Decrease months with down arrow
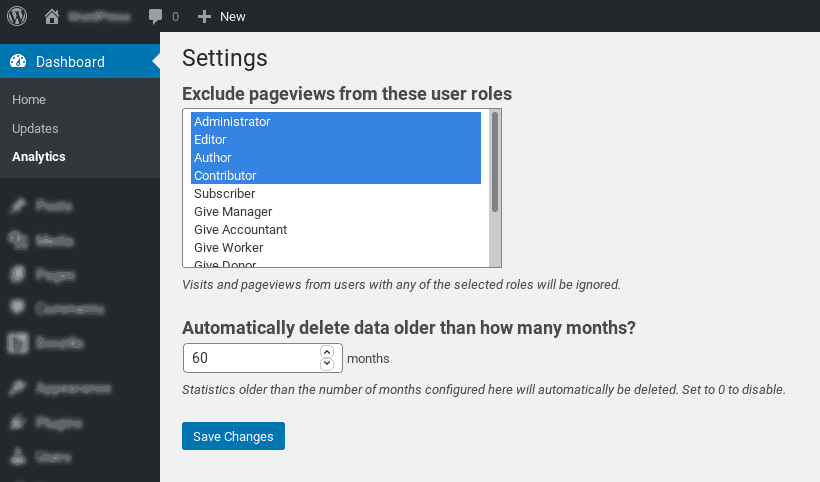This screenshot has height=482, width=820. point(327,363)
